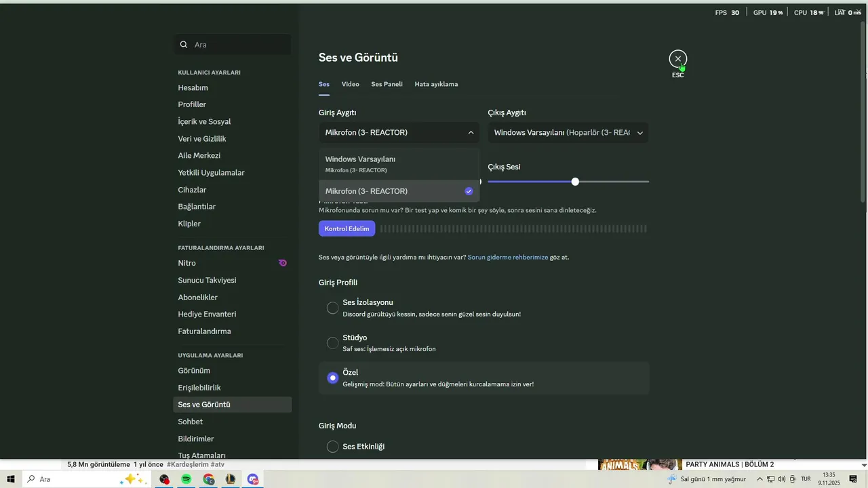Click the Kontrol Edelim mic test button
This screenshot has height=488, width=868.
tap(347, 228)
